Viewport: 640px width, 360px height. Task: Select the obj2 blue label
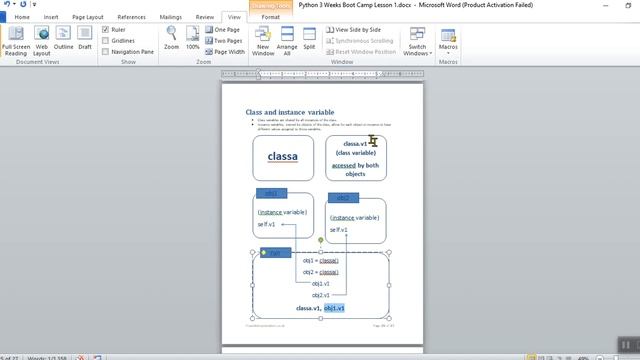click(x=343, y=198)
